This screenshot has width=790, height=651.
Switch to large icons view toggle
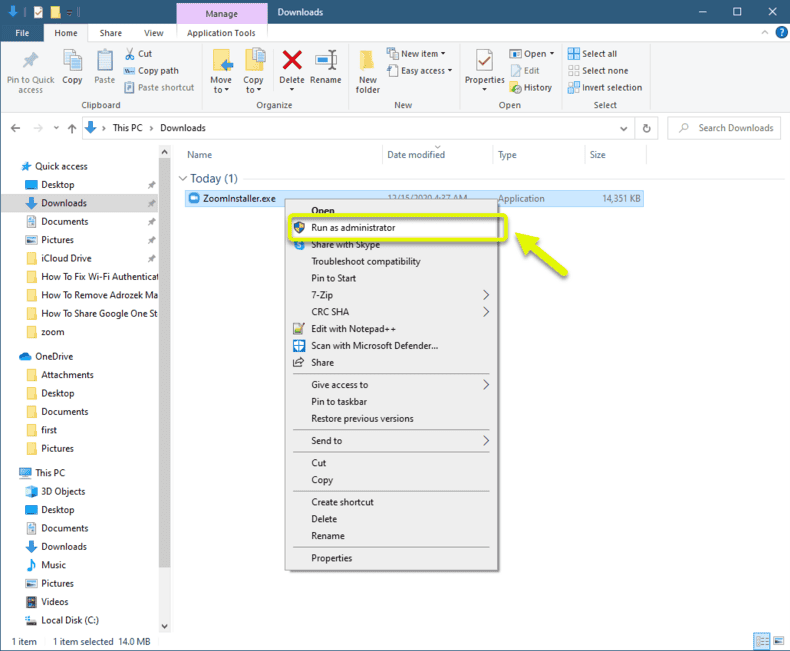point(776,641)
